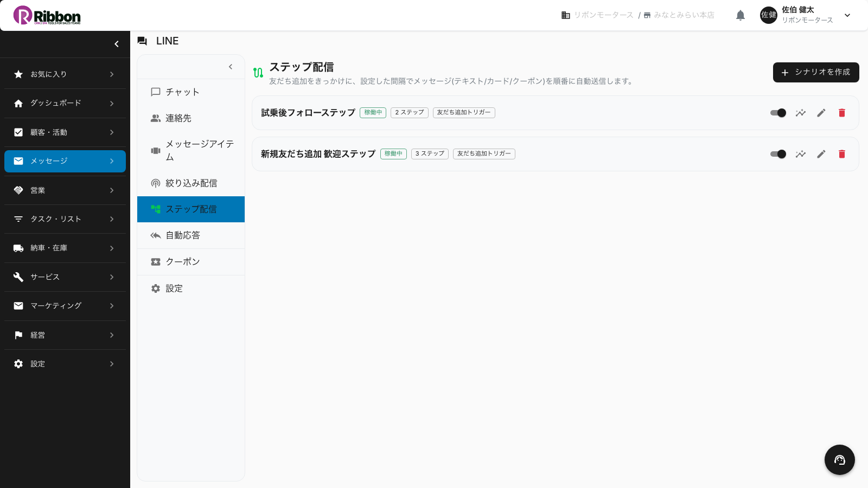The width and height of the screenshot is (868, 488).
Task: Click the user name 佐伯 健太
Action: (798, 10)
